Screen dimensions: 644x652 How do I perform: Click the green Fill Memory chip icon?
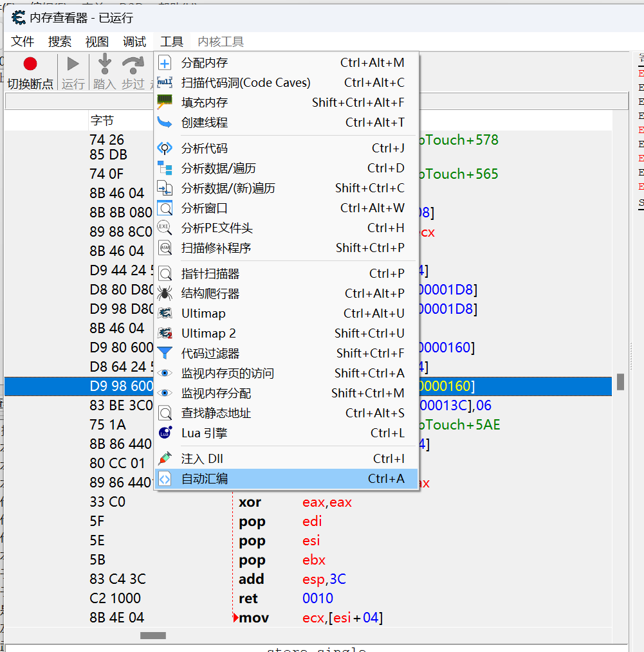click(165, 102)
